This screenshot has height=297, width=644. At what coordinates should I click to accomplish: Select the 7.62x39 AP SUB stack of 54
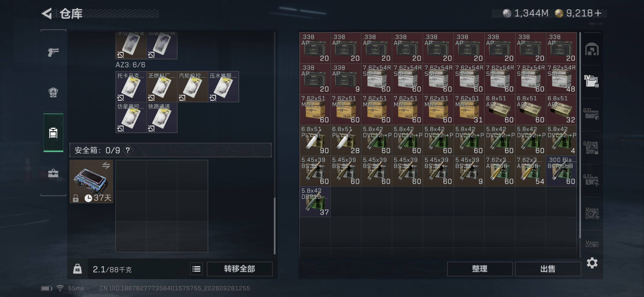[x=531, y=171]
